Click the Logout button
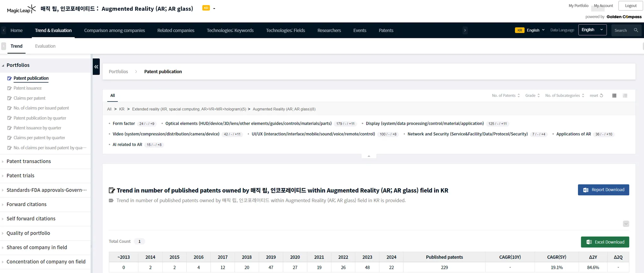This screenshot has height=273, width=644. [x=631, y=6]
